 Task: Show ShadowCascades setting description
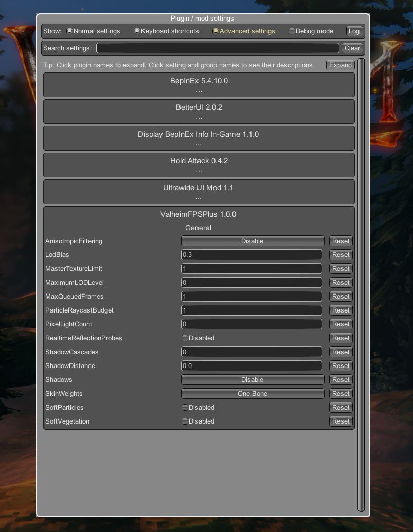(71, 352)
